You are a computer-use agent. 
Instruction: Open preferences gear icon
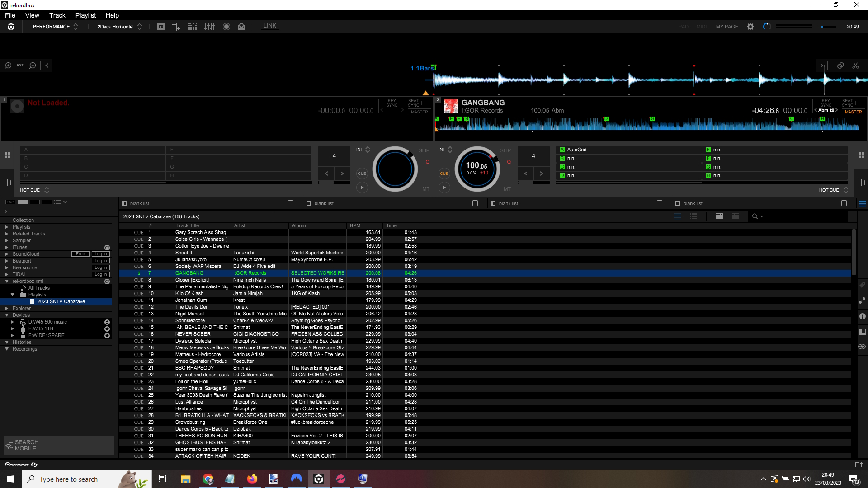point(750,27)
